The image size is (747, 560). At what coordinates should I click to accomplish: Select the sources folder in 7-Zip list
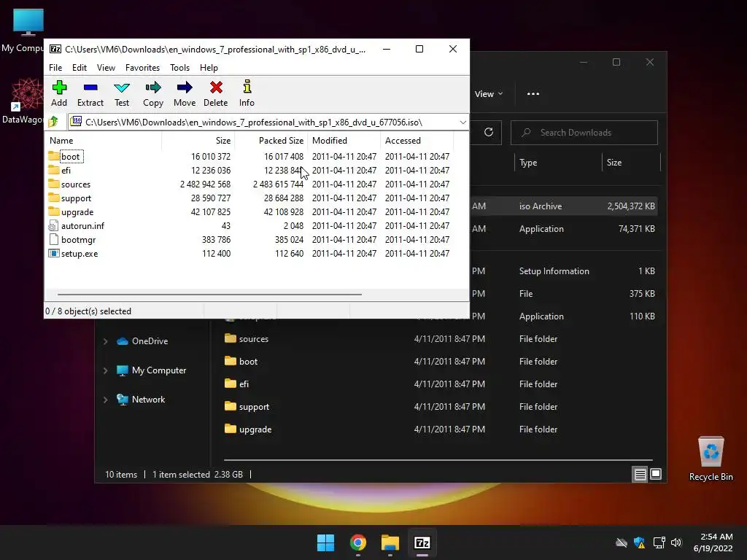pyautogui.click(x=76, y=184)
